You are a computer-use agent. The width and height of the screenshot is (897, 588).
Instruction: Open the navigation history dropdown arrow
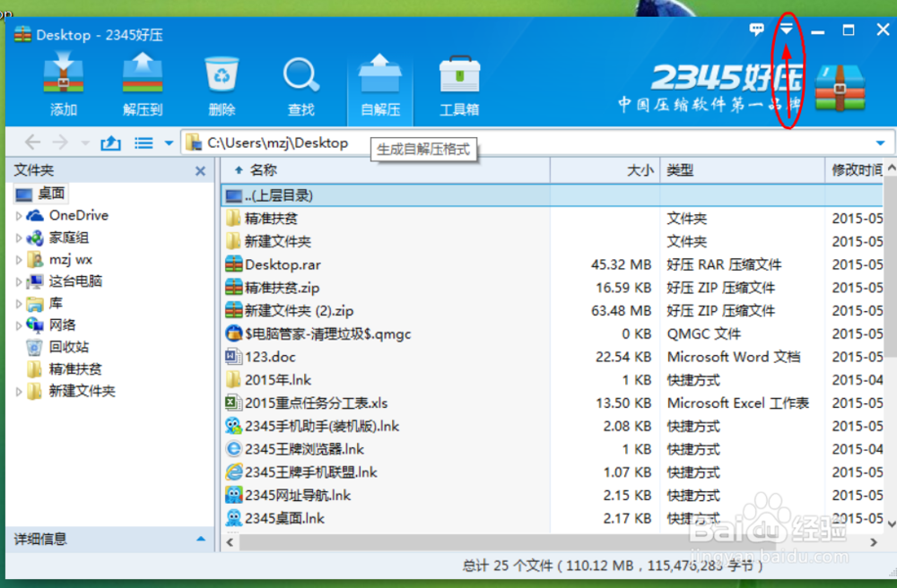click(x=84, y=143)
